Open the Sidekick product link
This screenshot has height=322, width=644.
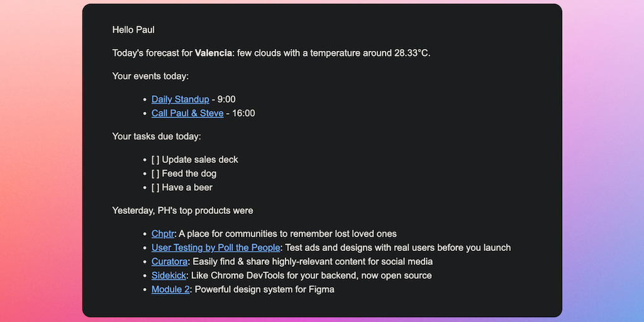[169, 275]
